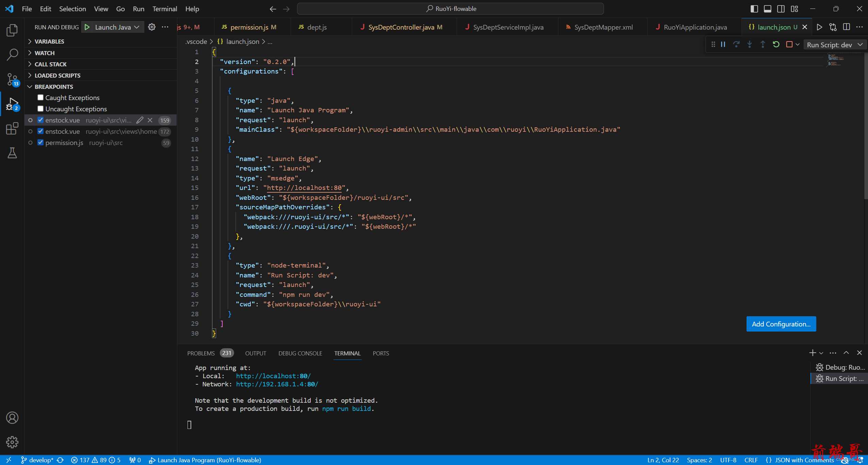Click the editor vertical scrollbar

pyautogui.click(x=866, y=125)
